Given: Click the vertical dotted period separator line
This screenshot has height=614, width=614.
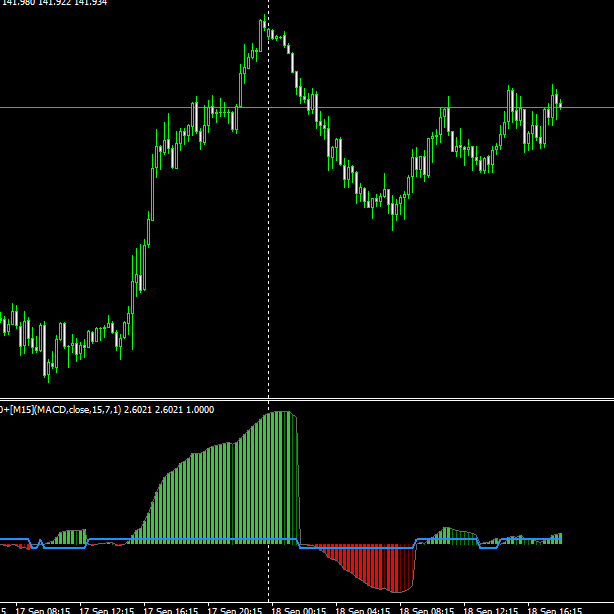Looking at the screenshot, I should click(268, 300).
